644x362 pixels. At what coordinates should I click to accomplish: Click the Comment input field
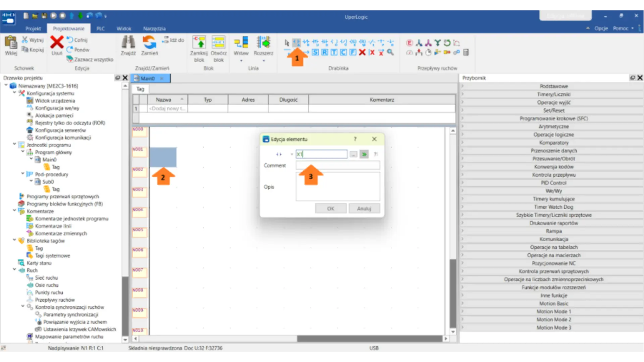click(x=338, y=165)
